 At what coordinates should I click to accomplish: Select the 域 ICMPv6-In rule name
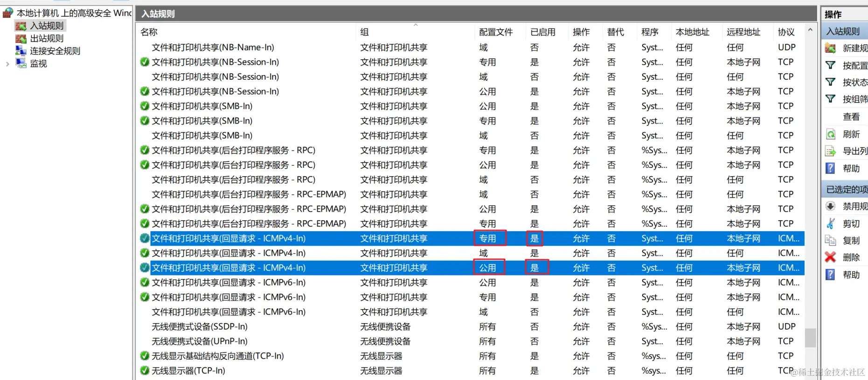pos(229,312)
